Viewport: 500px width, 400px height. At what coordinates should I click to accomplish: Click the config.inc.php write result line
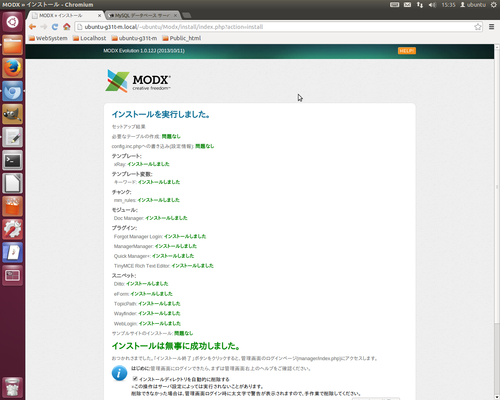click(x=163, y=146)
